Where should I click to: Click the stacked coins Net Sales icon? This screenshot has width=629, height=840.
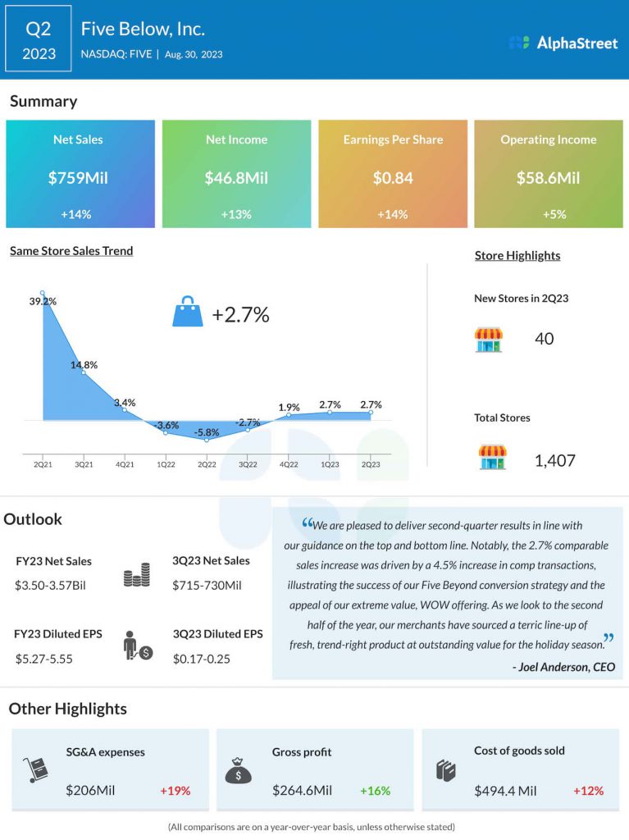[x=135, y=574]
